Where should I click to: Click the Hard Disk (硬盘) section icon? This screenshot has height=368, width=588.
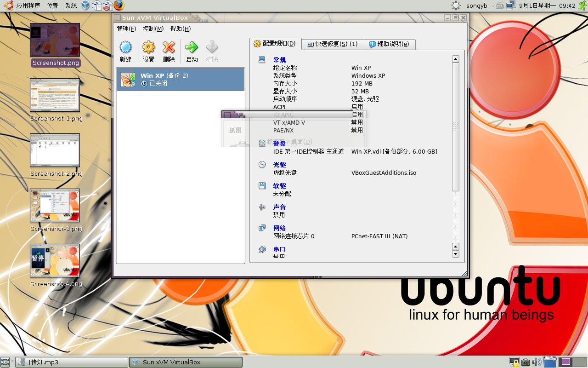[x=262, y=144]
